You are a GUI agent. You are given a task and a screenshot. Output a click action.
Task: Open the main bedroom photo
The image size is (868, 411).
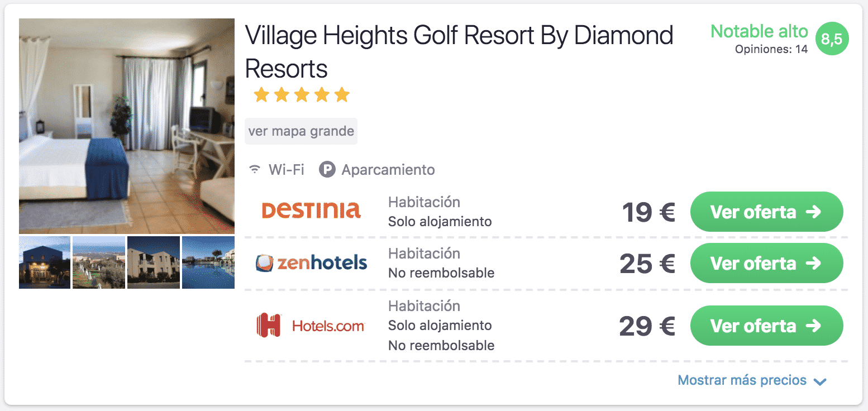(127, 126)
